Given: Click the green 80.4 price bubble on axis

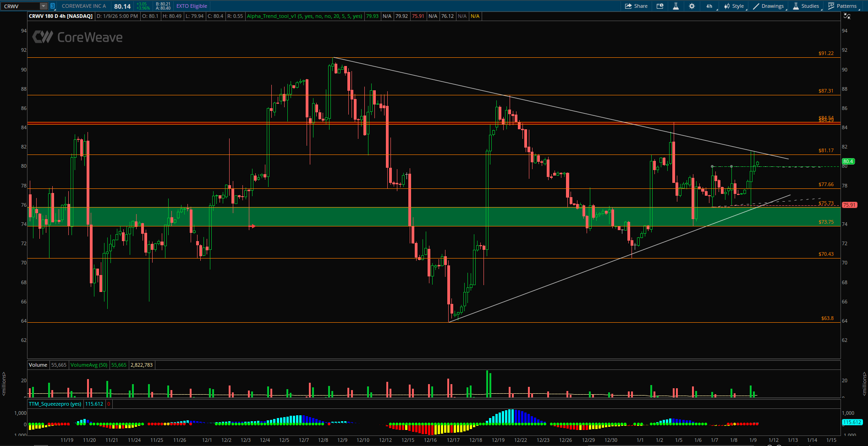Looking at the screenshot, I should coord(848,161).
